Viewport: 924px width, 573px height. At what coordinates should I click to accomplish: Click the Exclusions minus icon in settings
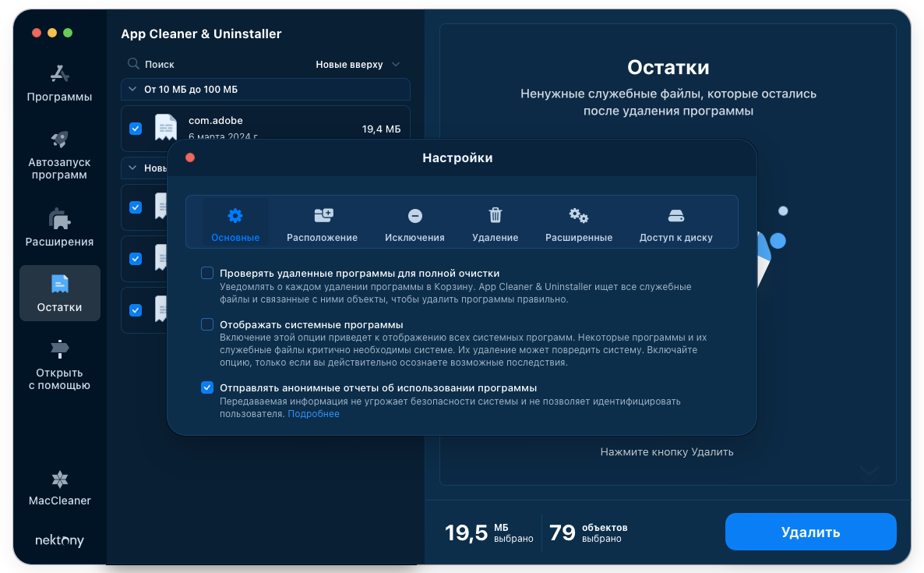[x=414, y=216]
